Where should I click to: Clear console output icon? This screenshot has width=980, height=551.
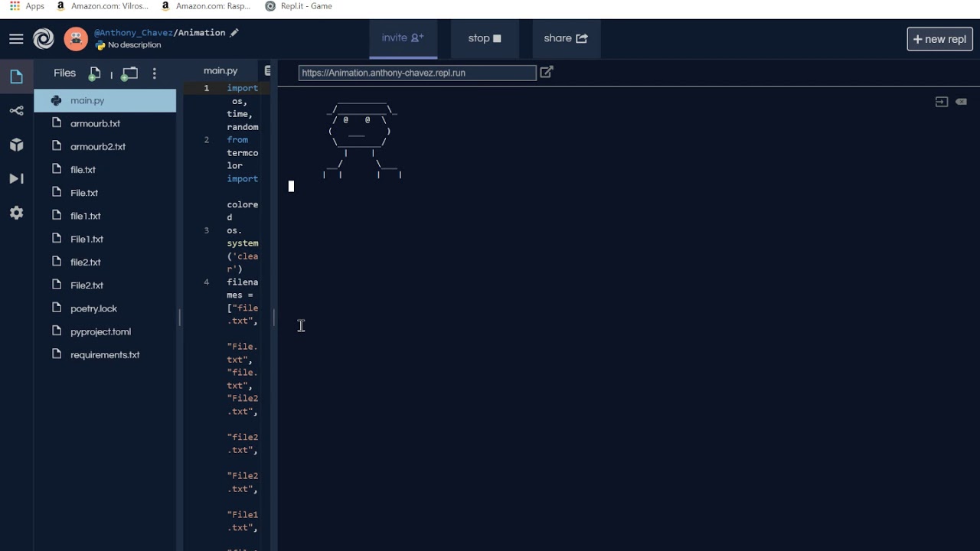(x=961, y=102)
